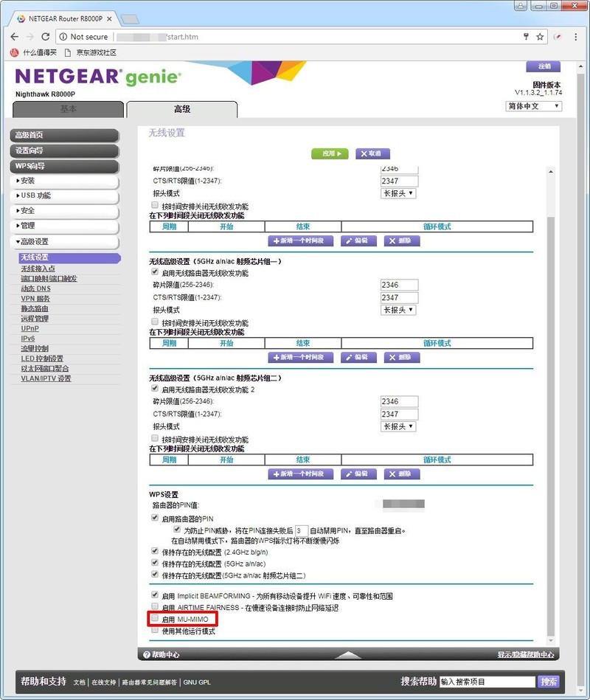
Task: Open topmost 报头模式 长报头 dropdown
Action: point(398,193)
